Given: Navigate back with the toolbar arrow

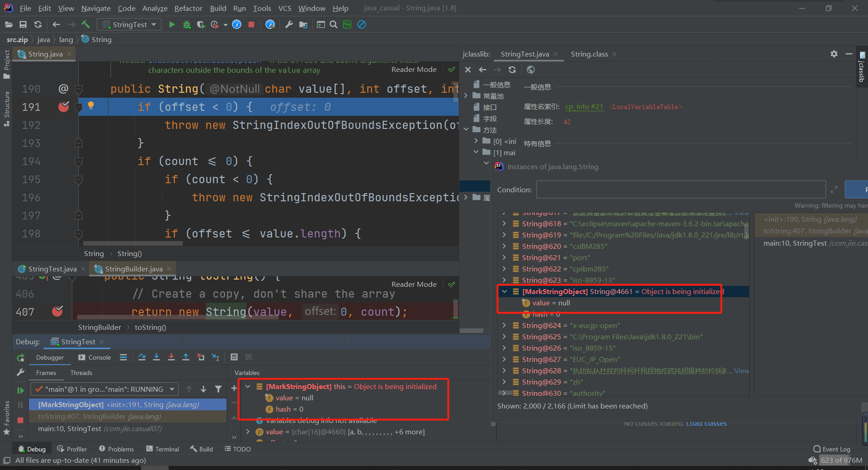Looking at the screenshot, I should coord(56,24).
